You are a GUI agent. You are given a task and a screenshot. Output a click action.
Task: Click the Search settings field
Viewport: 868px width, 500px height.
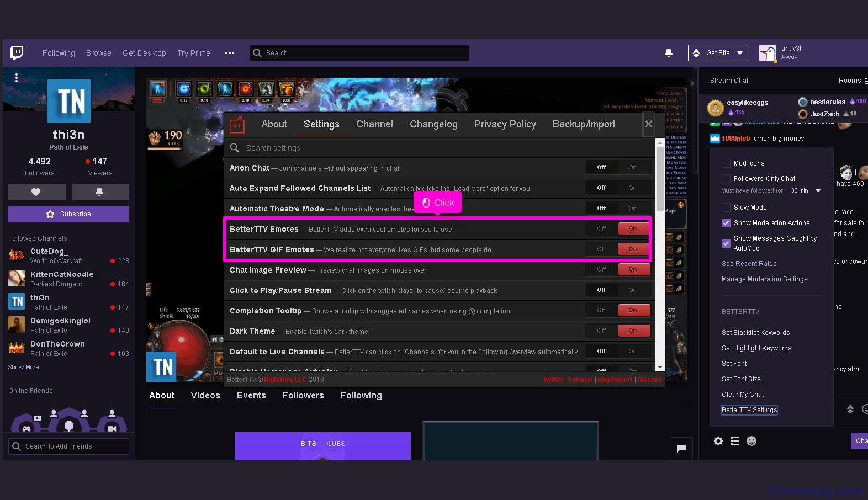pyautogui.click(x=440, y=148)
